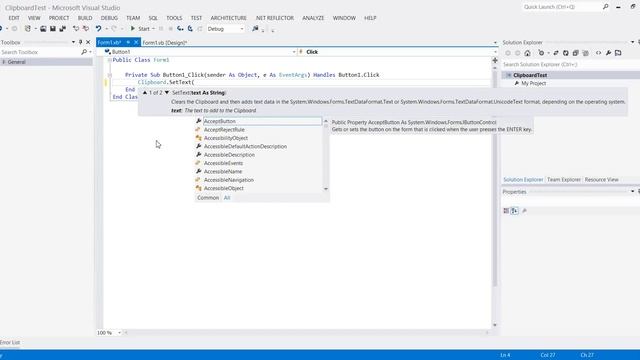Switch to the Team Explorer tab
This screenshot has height=360, width=640.
click(564, 180)
